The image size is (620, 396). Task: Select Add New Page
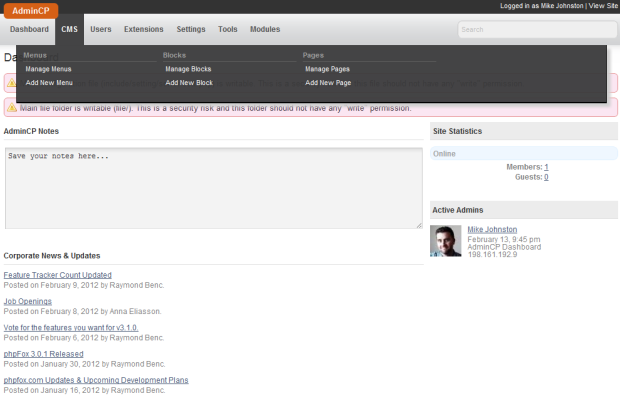coord(328,83)
